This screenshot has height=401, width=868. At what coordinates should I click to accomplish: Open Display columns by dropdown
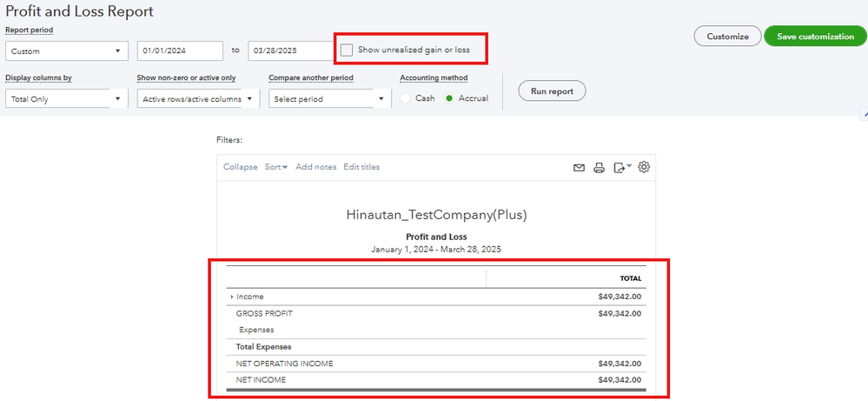(x=67, y=99)
